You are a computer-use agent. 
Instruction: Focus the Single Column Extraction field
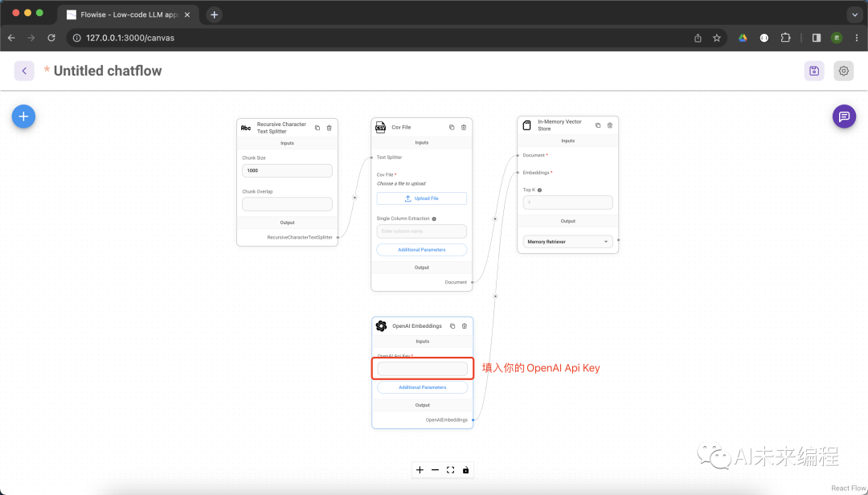[x=422, y=231]
